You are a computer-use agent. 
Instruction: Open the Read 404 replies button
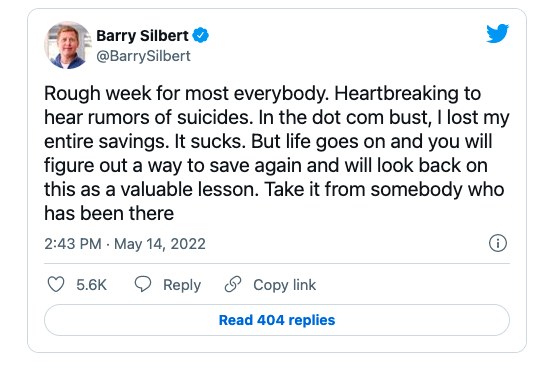(277, 320)
